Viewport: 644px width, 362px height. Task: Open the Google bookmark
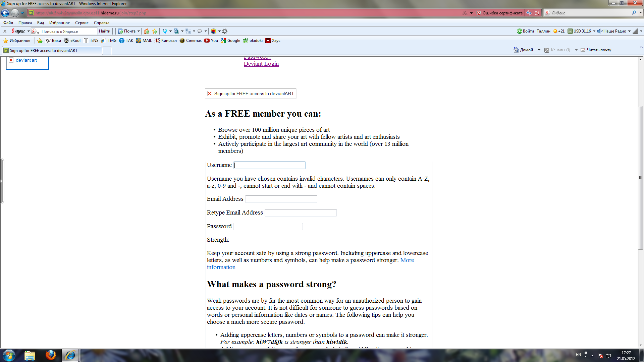pos(230,41)
